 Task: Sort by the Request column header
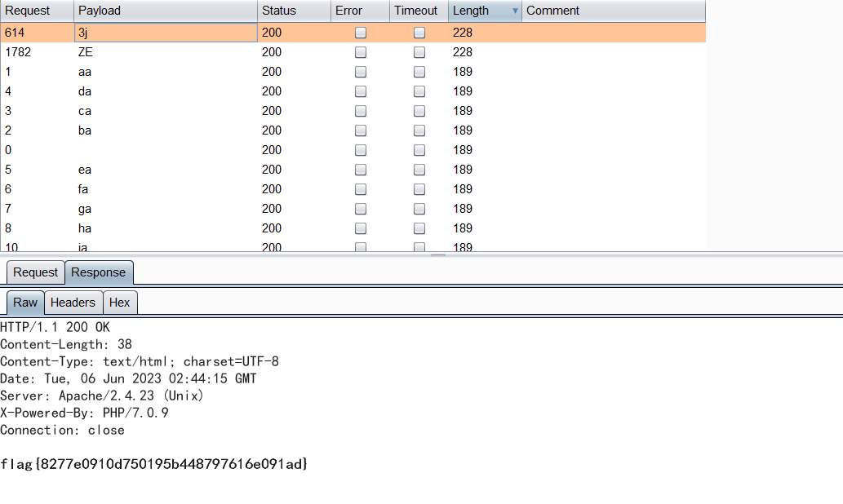pos(33,11)
